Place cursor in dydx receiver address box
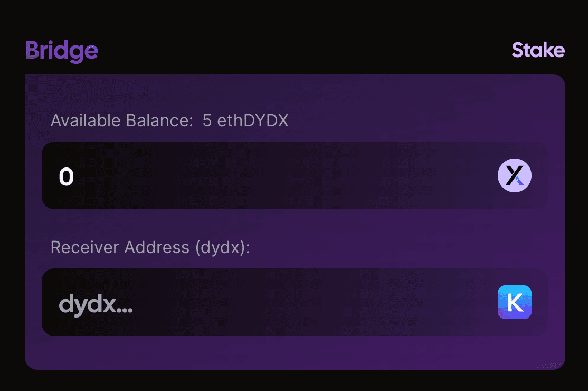This screenshot has width=588, height=391. pyautogui.click(x=264, y=302)
